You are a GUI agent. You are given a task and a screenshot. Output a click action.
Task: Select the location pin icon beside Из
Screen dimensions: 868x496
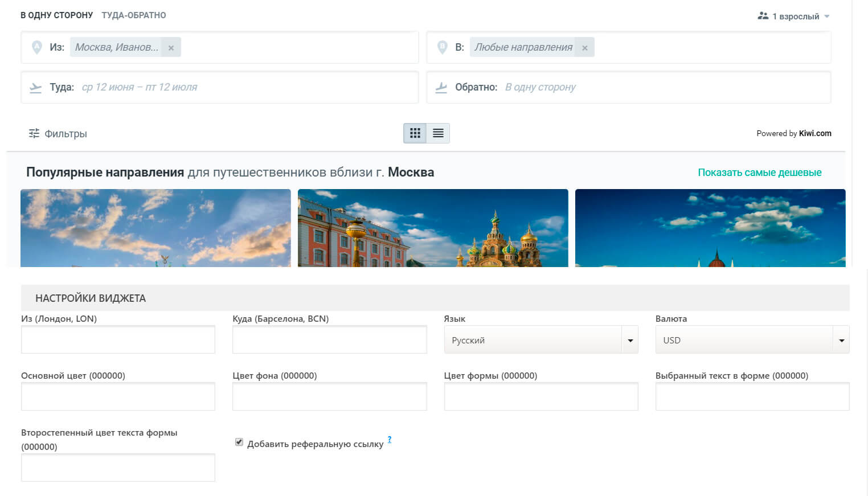[x=37, y=47]
